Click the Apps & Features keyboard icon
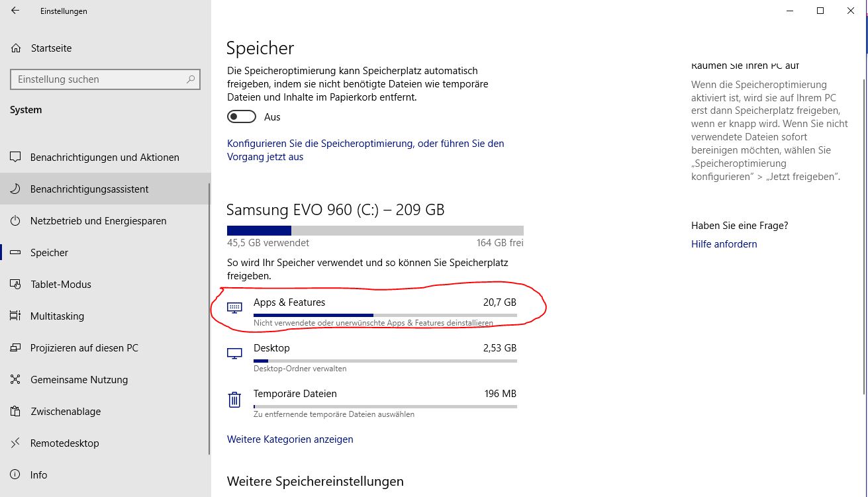The height and width of the screenshot is (497, 868). point(234,308)
